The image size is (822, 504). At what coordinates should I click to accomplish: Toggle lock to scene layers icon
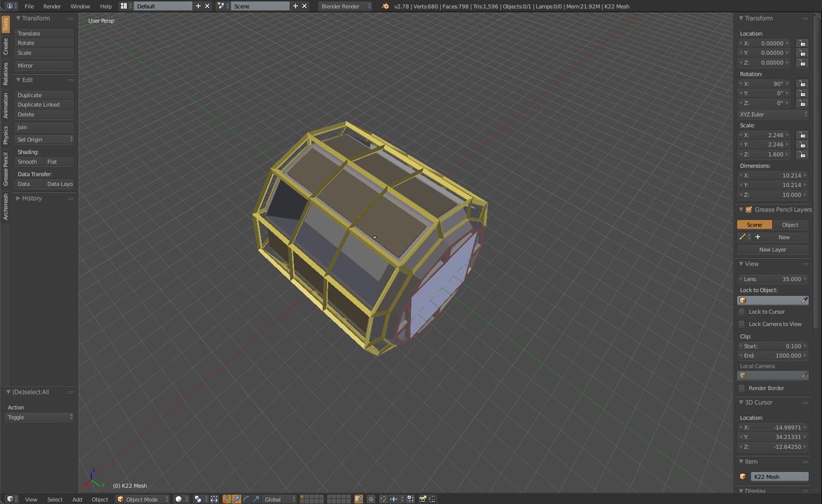[360, 499]
